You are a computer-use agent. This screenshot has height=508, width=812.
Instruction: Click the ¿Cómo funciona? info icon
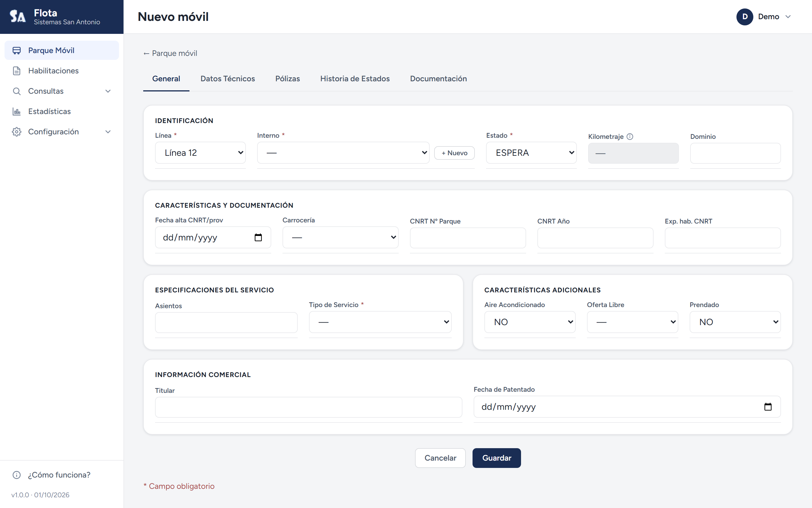16,475
